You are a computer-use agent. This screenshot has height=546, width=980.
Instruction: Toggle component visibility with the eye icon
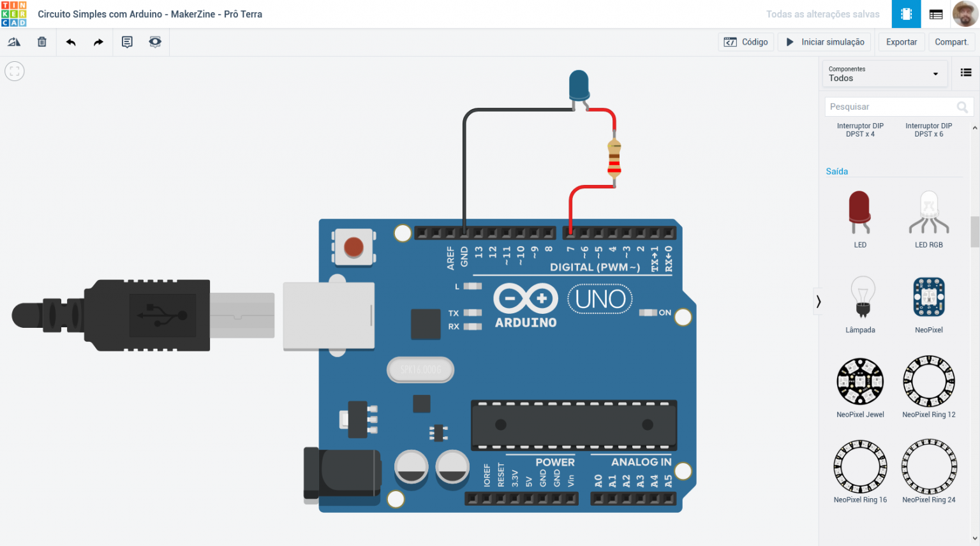click(155, 41)
